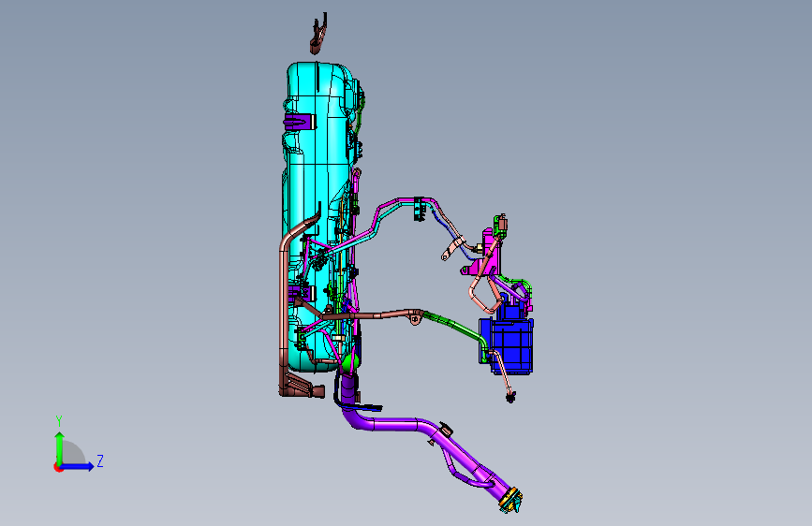Image resolution: width=812 pixels, height=526 pixels.
Task: Pick the filler cap at the pipe end
Action: click(x=510, y=500)
